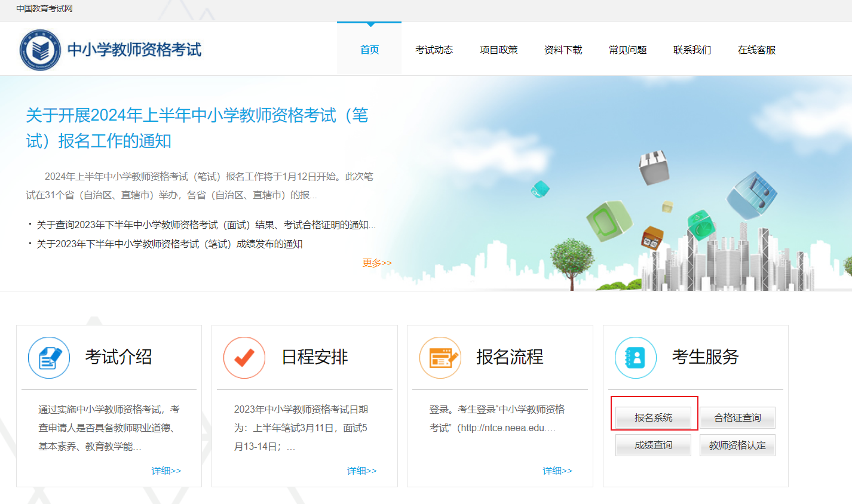Viewport: 852px width, 504px height.
Task: Click the NTCE site logo emblem
Action: (40, 50)
